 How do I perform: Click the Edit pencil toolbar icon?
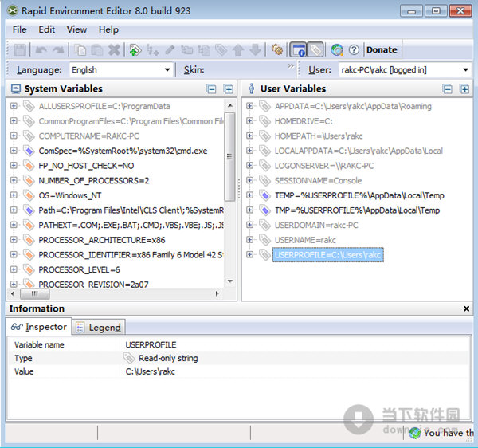click(x=170, y=49)
